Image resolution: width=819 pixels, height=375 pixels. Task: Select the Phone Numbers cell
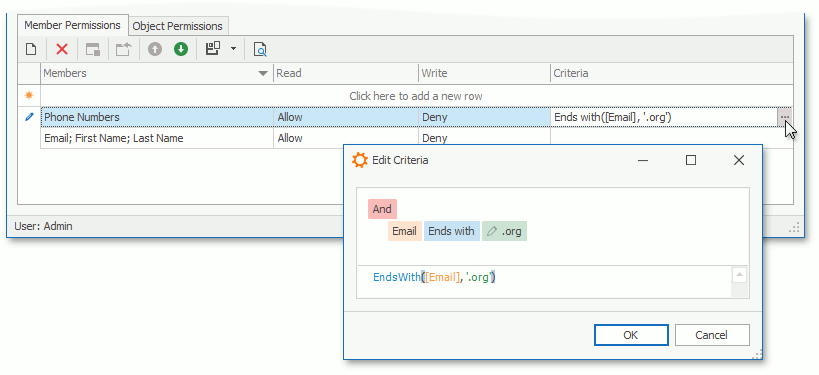pyautogui.click(x=157, y=117)
